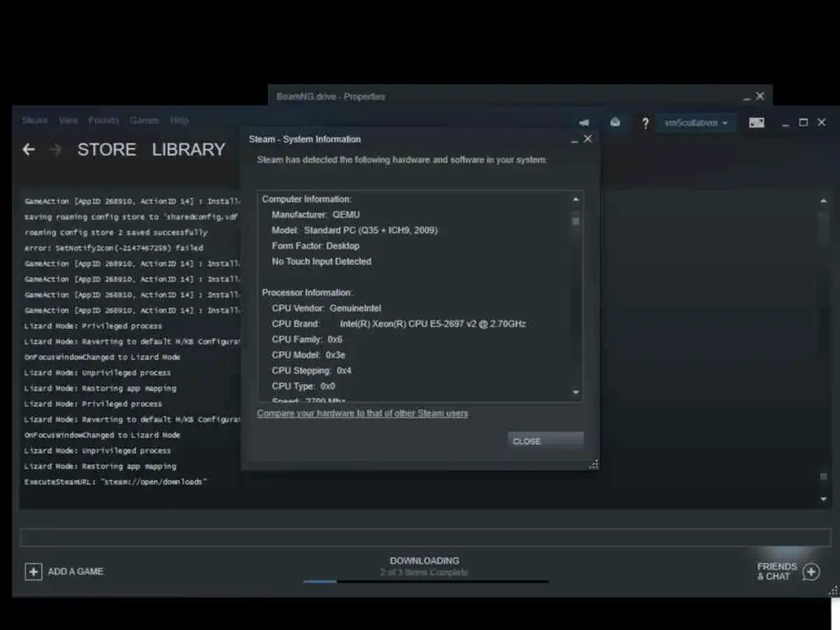Click the FRIENDS & CHAT label
This screenshot has height=630, width=840.
[x=777, y=572]
